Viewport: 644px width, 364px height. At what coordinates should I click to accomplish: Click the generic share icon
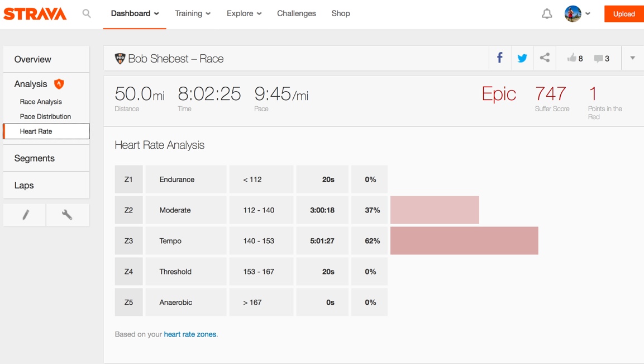(545, 58)
